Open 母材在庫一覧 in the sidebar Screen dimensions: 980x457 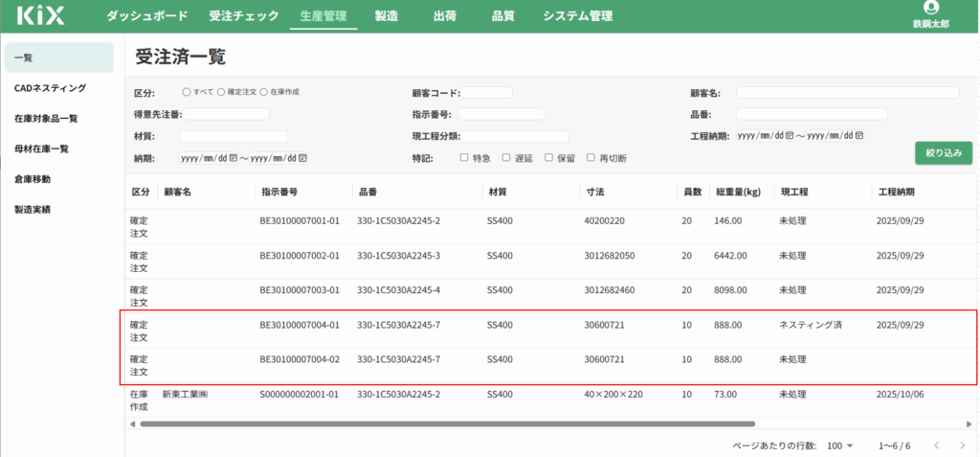point(41,149)
